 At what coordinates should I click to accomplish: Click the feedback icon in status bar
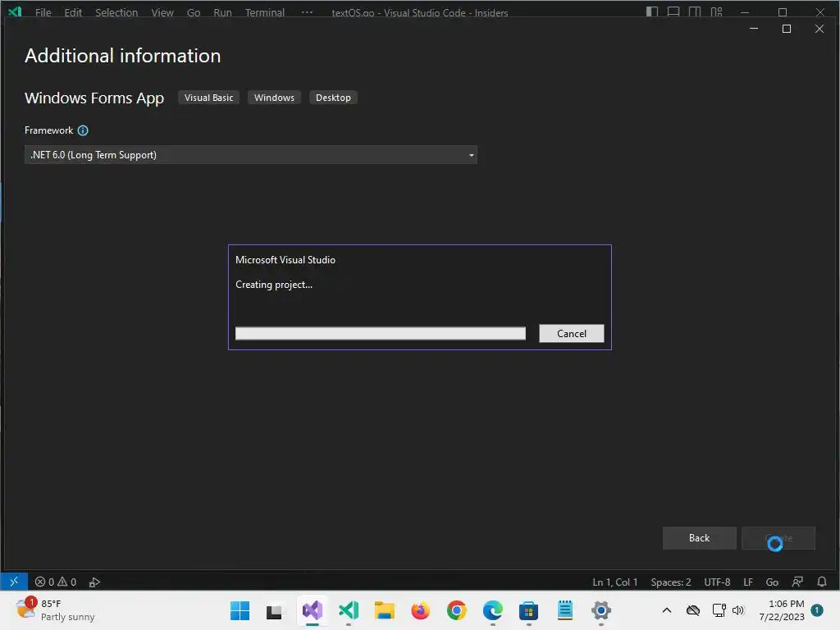797,582
